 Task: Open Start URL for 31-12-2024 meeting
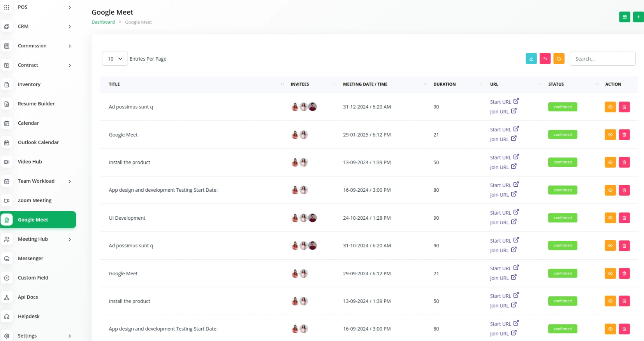point(504,101)
